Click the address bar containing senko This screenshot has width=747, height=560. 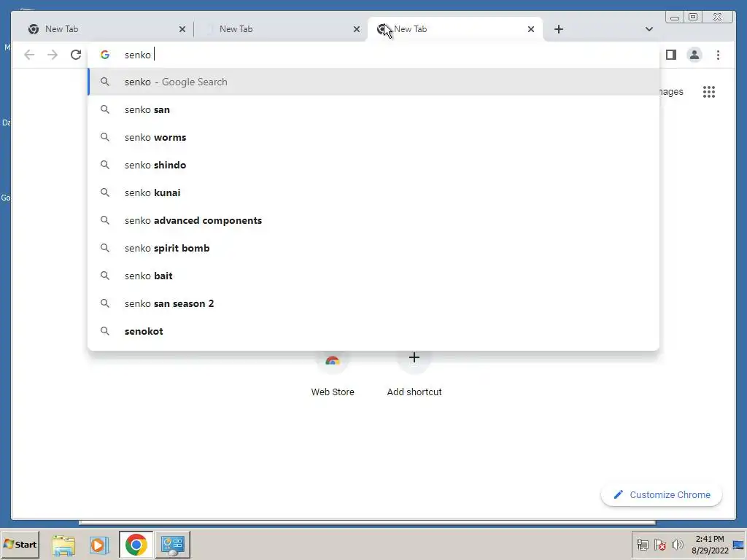(x=374, y=55)
